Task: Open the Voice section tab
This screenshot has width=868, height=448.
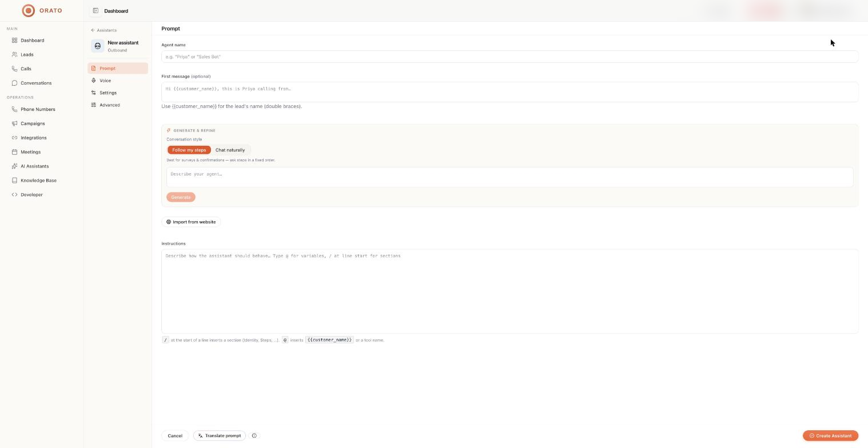Action: [118, 81]
